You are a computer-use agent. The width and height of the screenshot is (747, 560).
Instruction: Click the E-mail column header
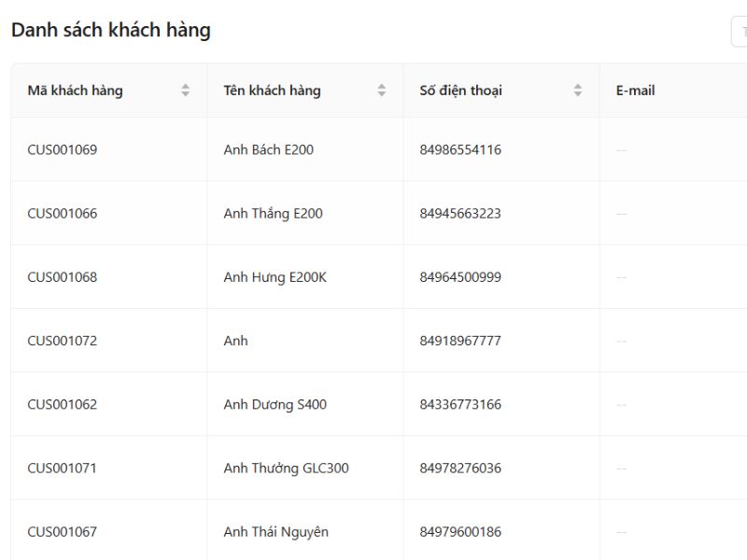pos(634,90)
